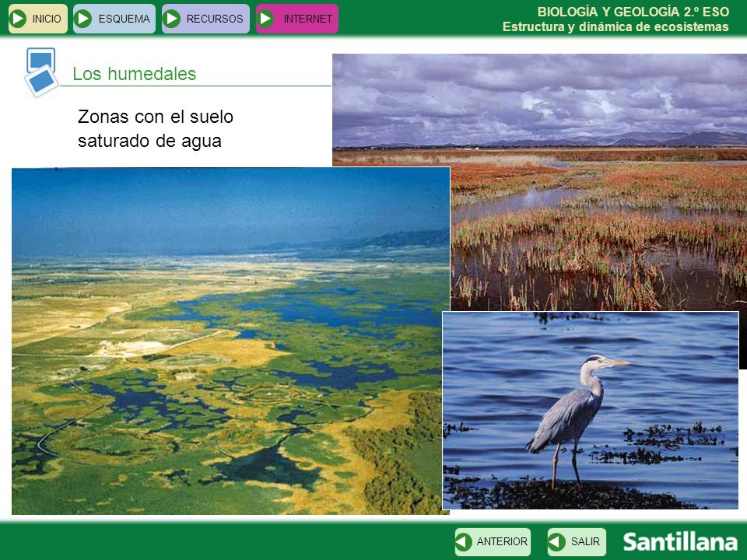Click the play arrow icon on INICIO
747x560 pixels.
tap(18, 19)
